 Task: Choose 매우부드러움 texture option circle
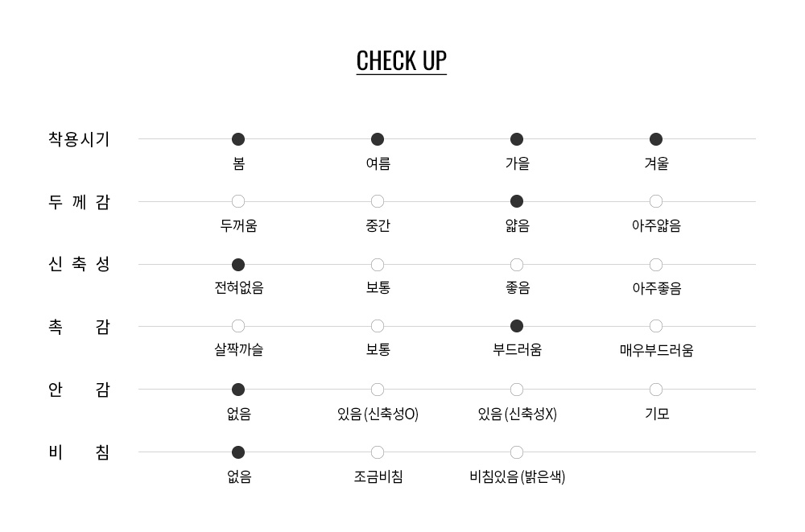tap(656, 326)
